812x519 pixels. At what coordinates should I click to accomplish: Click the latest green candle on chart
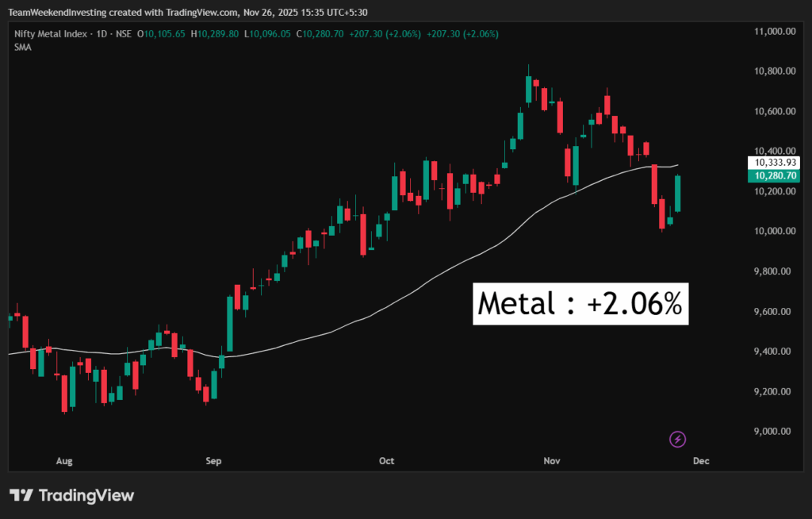pos(678,194)
